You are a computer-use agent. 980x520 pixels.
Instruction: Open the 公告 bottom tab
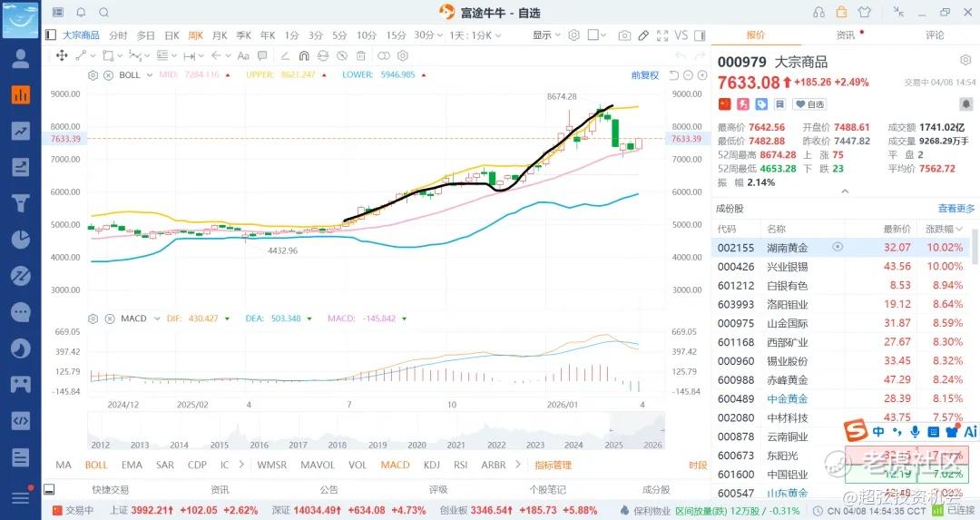(x=328, y=489)
